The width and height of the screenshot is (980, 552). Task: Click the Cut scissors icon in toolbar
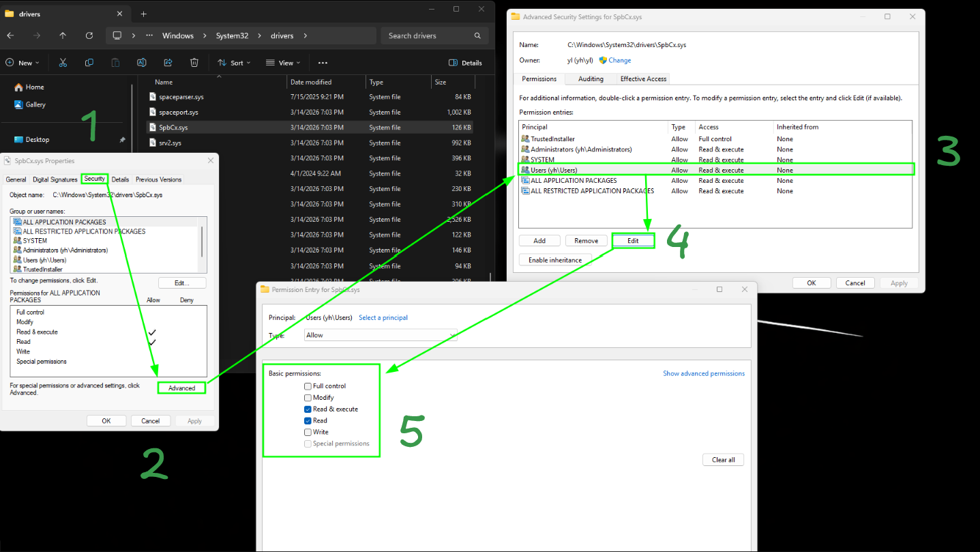(x=63, y=63)
